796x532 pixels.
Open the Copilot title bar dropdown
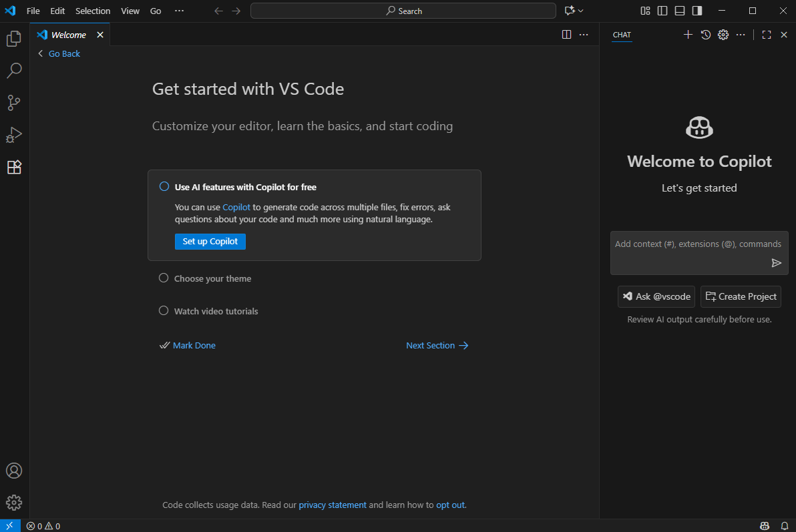click(x=574, y=11)
